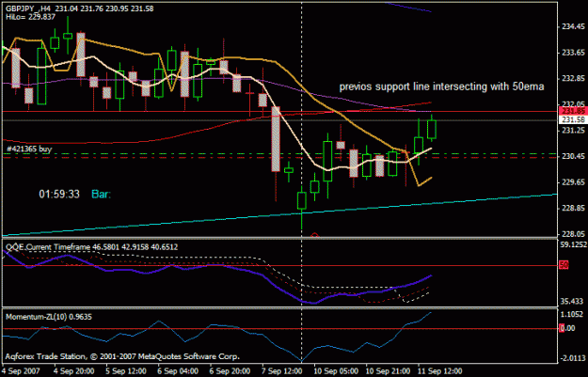The height and width of the screenshot is (377, 588).
Task: Click the Momentum-ZL(10) 0.9635 indicator label
Action: (x=49, y=317)
